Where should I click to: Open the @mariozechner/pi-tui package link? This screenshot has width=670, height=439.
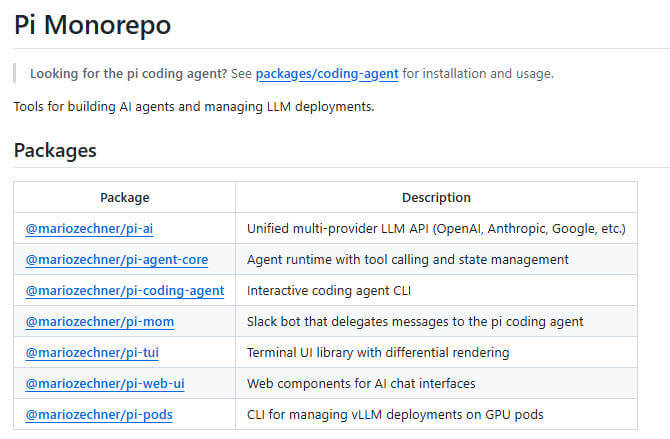point(92,353)
